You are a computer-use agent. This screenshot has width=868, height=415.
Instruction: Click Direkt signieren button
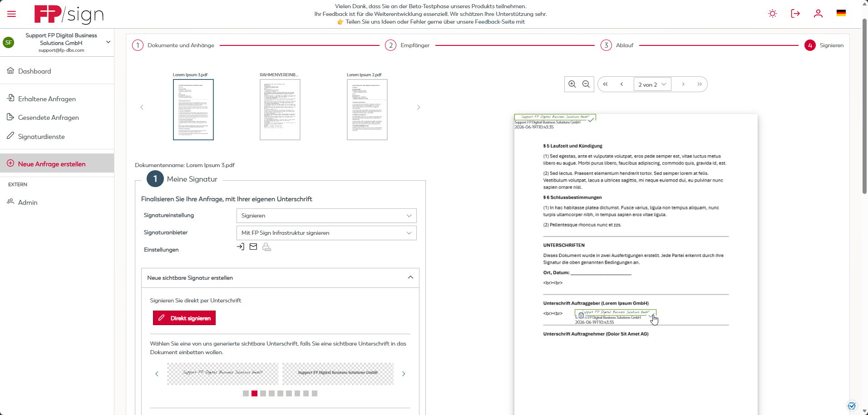(x=184, y=318)
